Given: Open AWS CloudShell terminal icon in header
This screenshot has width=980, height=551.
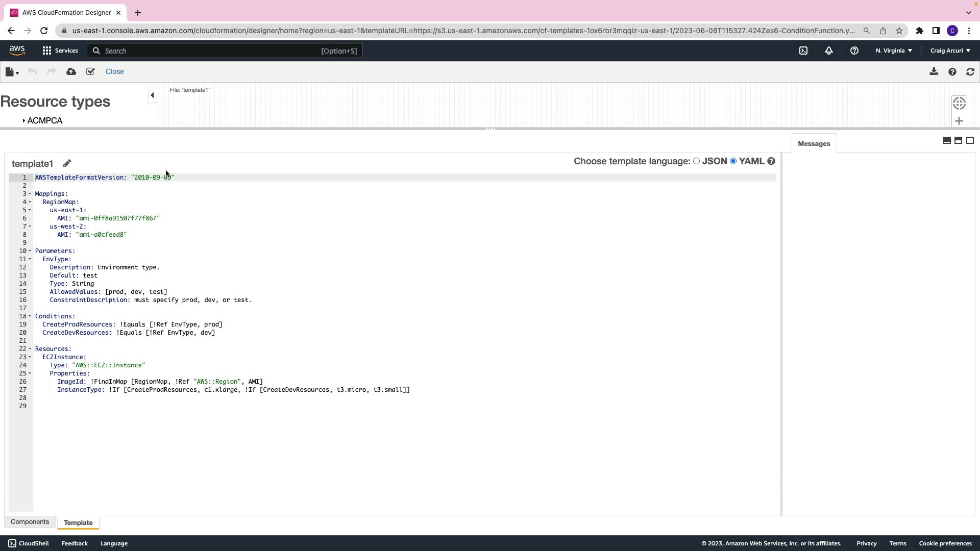Looking at the screenshot, I should click(x=803, y=51).
